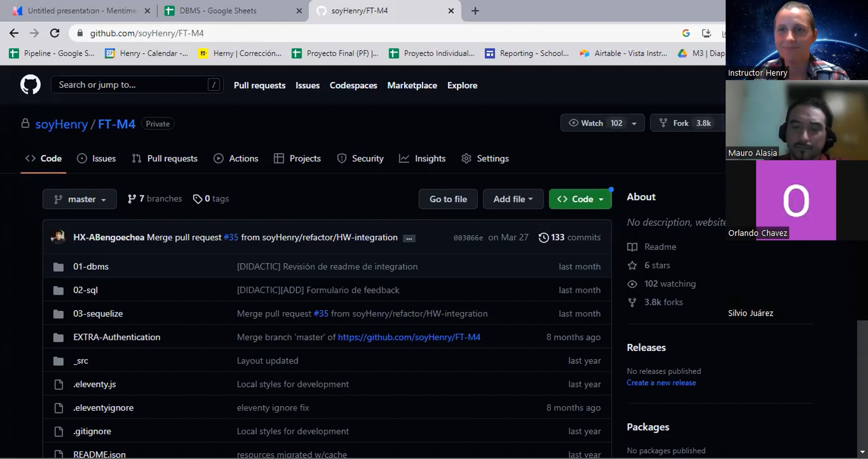The width and height of the screenshot is (868, 459).
Task: Click the GitHub Octocat logo
Action: tap(30, 85)
